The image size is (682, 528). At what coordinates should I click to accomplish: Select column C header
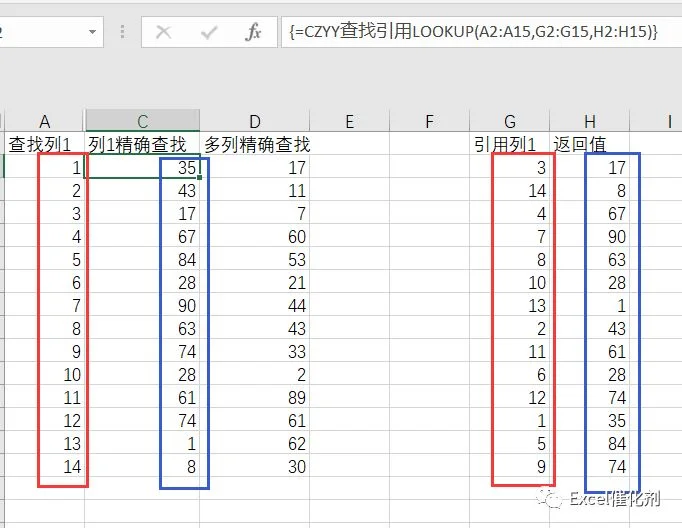(142, 121)
